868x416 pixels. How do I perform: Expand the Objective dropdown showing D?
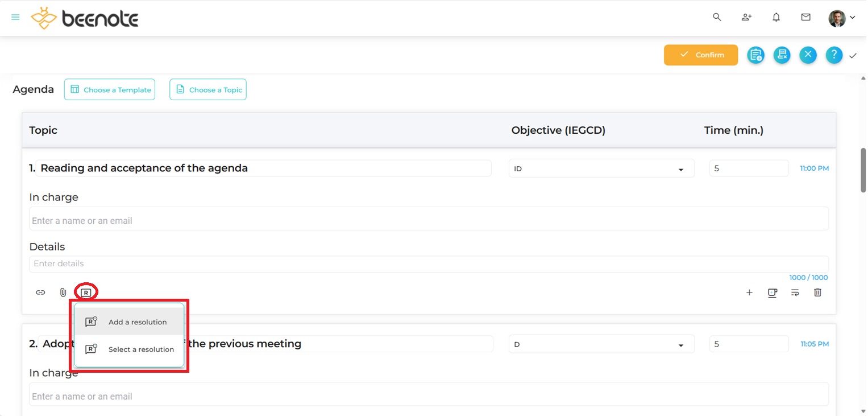click(x=601, y=344)
